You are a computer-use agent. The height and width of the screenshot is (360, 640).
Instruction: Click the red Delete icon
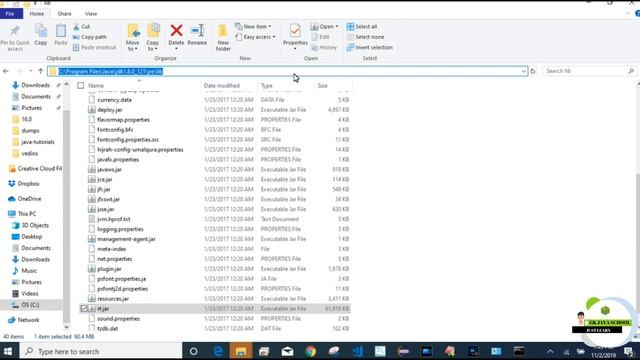[176, 30]
